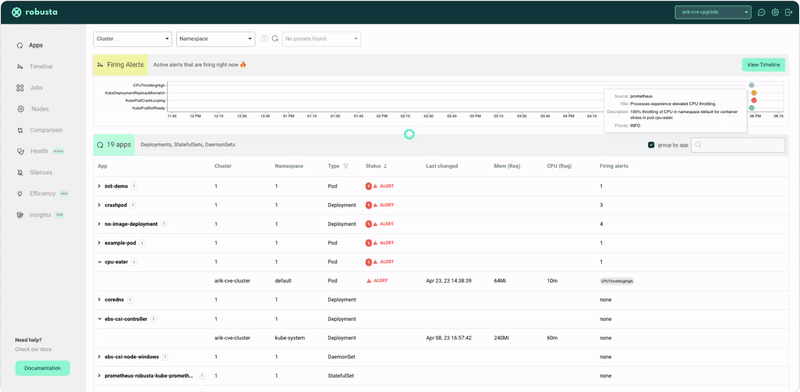Click the CPUThrottlingHigh alert dot on chart
This screenshot has width=800, height=392.
(x=752, y=85)
